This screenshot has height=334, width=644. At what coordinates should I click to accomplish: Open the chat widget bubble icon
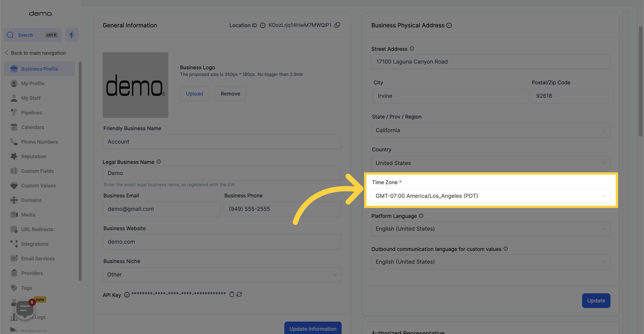[25, 309]
